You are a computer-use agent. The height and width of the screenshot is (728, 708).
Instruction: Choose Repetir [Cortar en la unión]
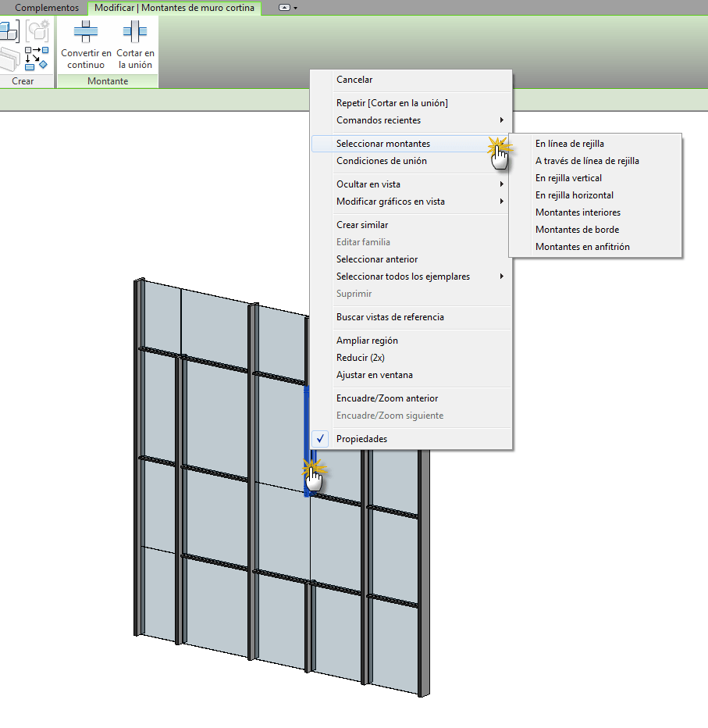point(411,102)
